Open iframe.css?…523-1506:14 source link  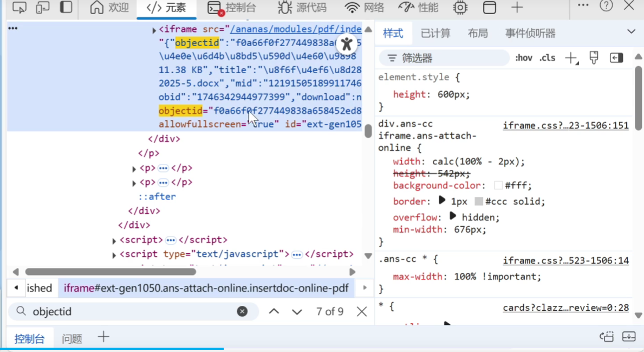coord(566,260)
